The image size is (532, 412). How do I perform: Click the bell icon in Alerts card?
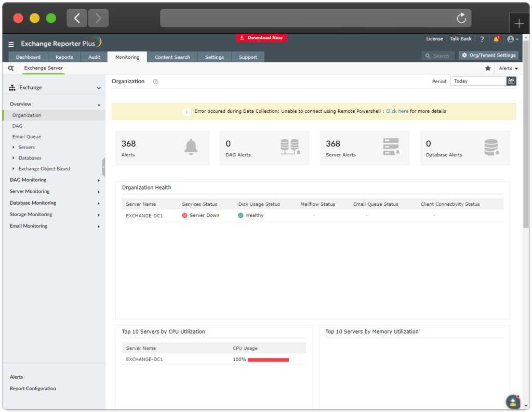pos(191,147)
